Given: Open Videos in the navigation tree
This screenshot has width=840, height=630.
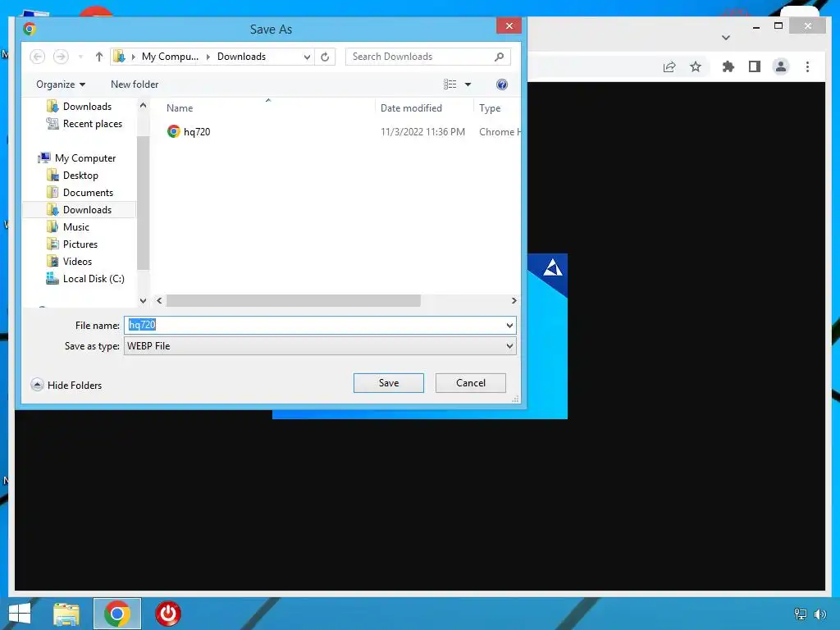Looking at the screenshot, I should pyautogui.click(x=69, y=262).
